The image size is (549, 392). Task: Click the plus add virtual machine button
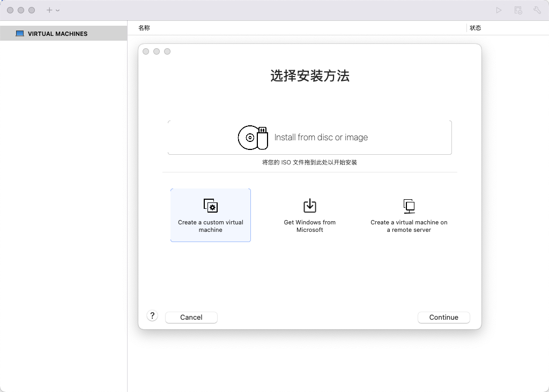point(49,10)
